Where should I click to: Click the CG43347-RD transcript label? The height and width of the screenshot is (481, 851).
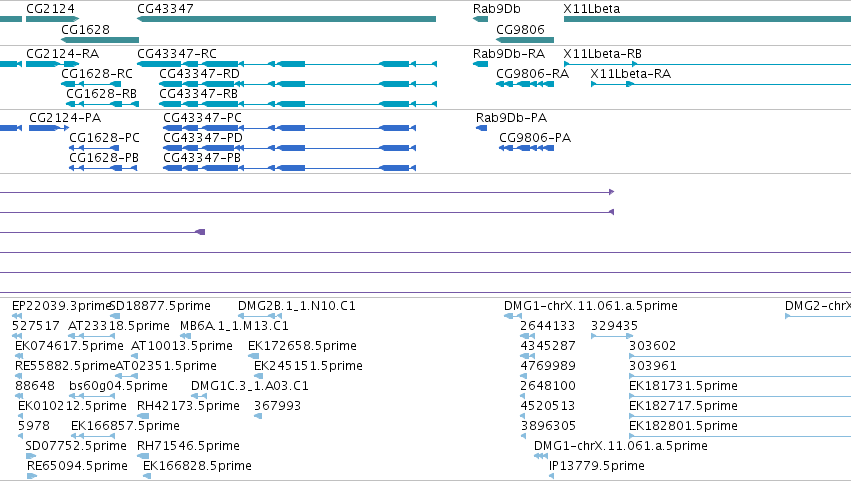pyautogui.click(x=199, y=73)
